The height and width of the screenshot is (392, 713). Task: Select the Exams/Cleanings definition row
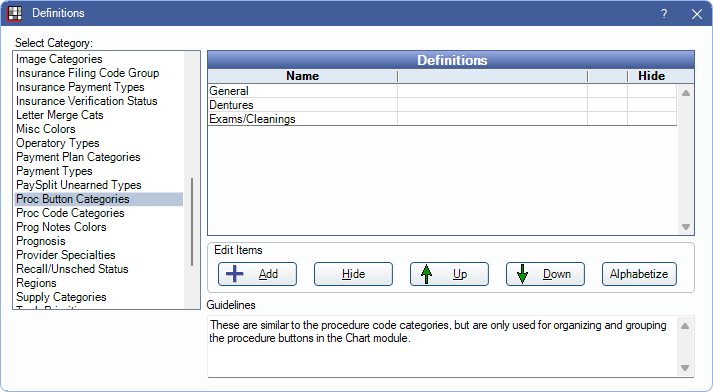pyautogui.click(x=442, y=119)
